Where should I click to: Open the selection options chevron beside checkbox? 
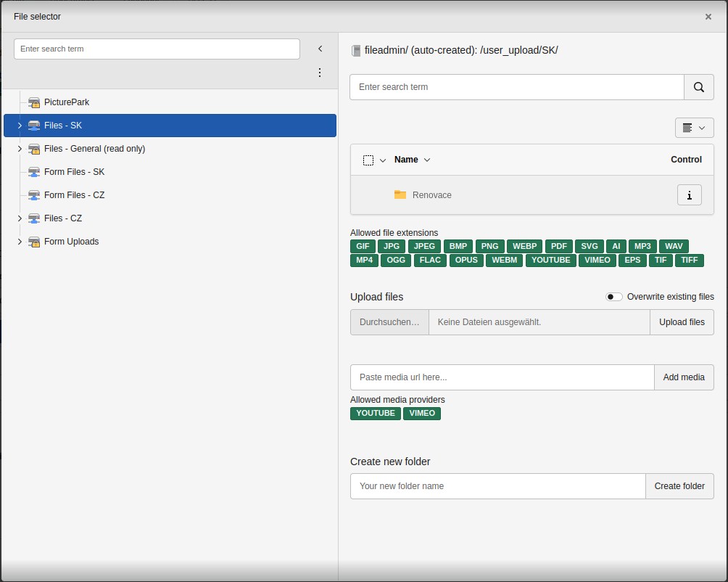pyautogui.click(x=383, y=160)
